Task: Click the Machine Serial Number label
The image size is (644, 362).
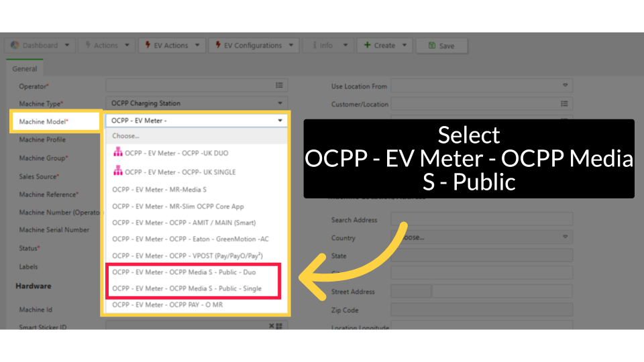Action: pos(54,230)
